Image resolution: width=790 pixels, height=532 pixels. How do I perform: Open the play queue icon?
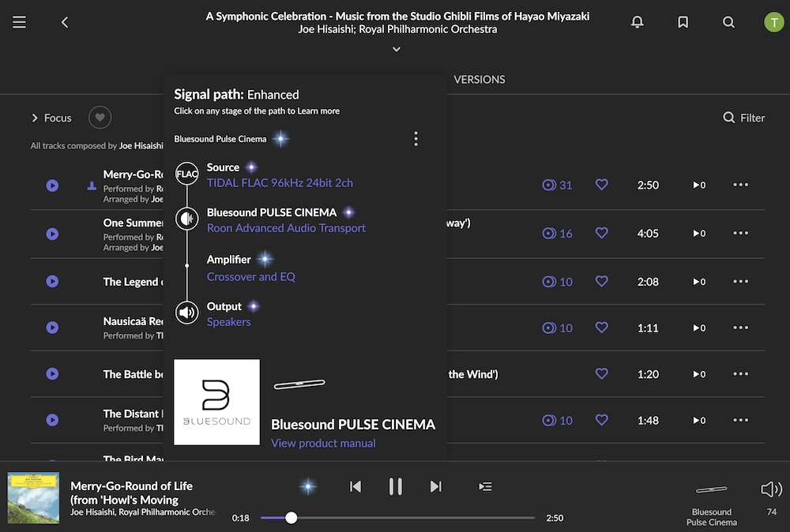click(x=485, y=486)
